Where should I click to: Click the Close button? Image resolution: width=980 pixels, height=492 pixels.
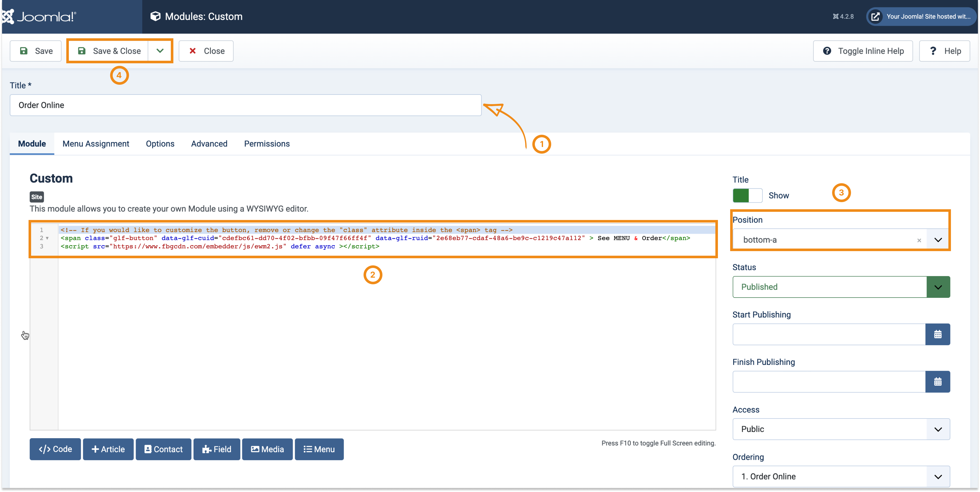tap(206, 51)
